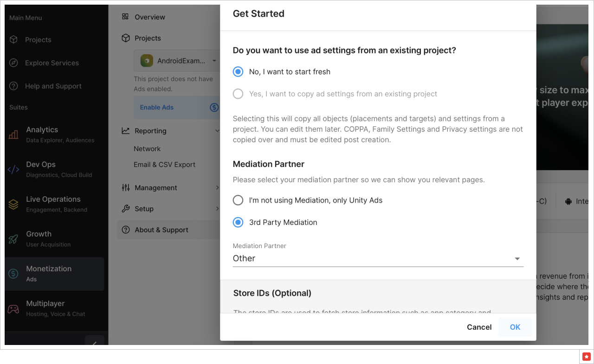Image resolution: width=594 pixels, height=364 pixels.
Task: Click the Projects cube icon in Main Menu
Action: coord(14,40)
